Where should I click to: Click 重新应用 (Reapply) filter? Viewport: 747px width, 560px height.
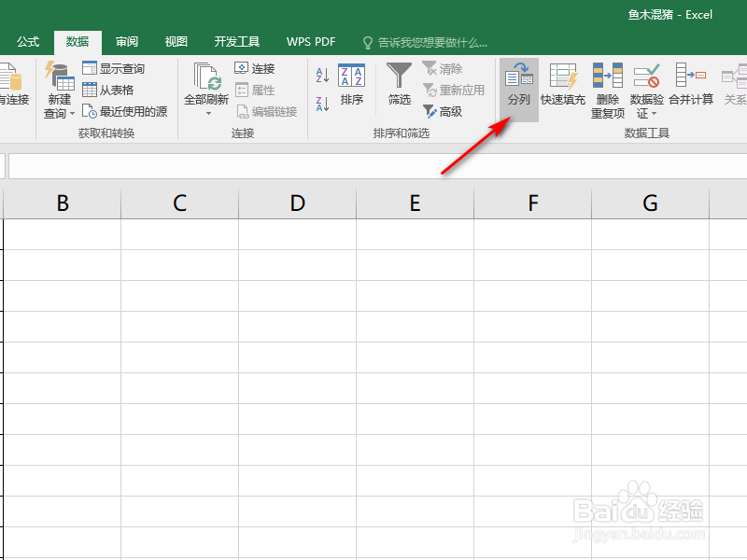pyautogui.click(x=454, y=90)
